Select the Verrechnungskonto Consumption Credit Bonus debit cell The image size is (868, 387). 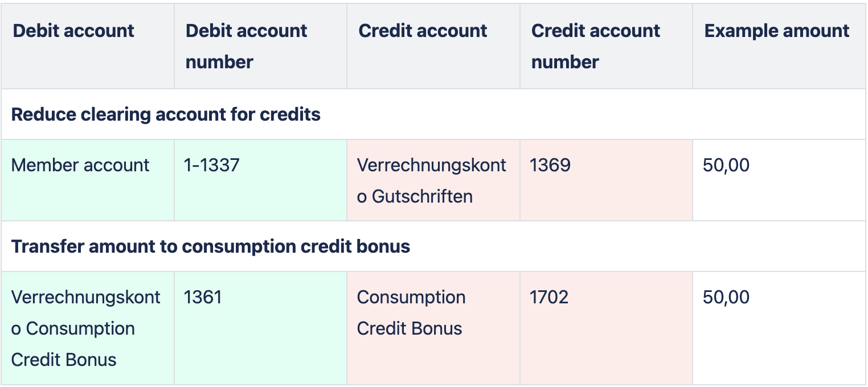coord(88,328)
